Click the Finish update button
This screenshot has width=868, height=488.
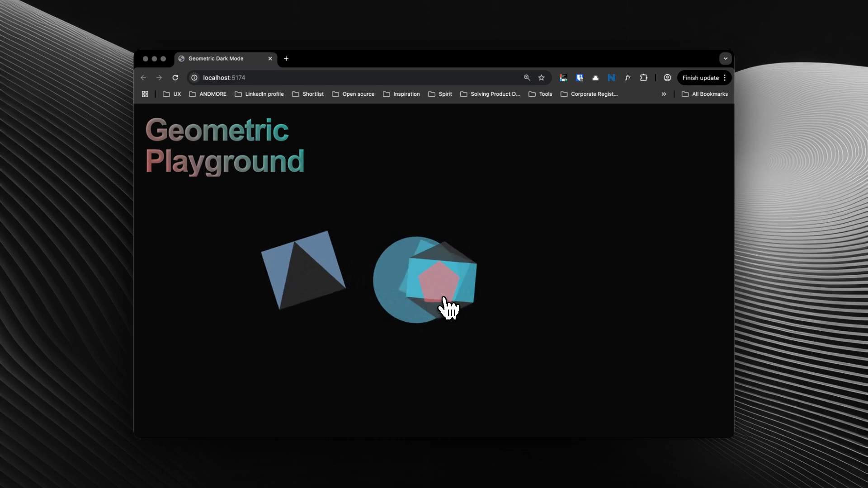(x=700, y=78)
